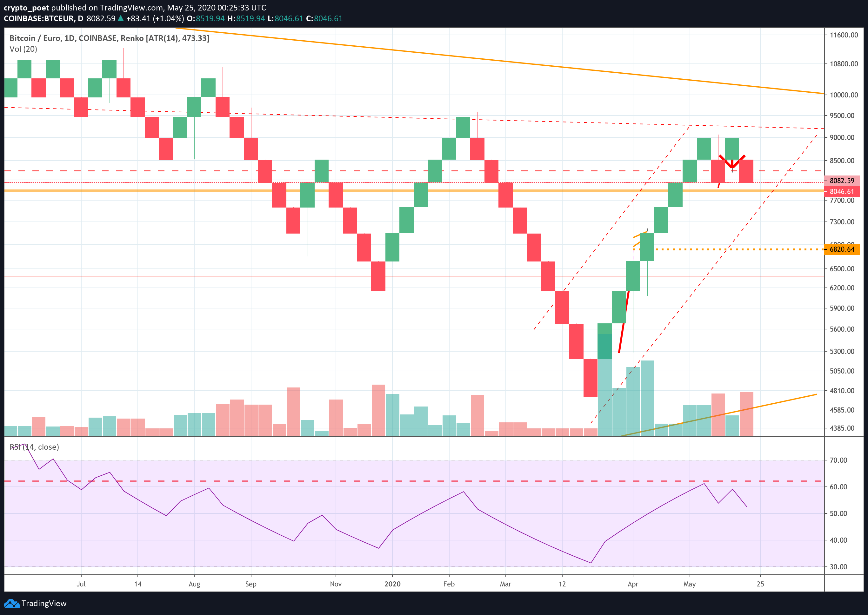
Task: Click the 'Nov' date axis label
Action: tap(336, 584)
